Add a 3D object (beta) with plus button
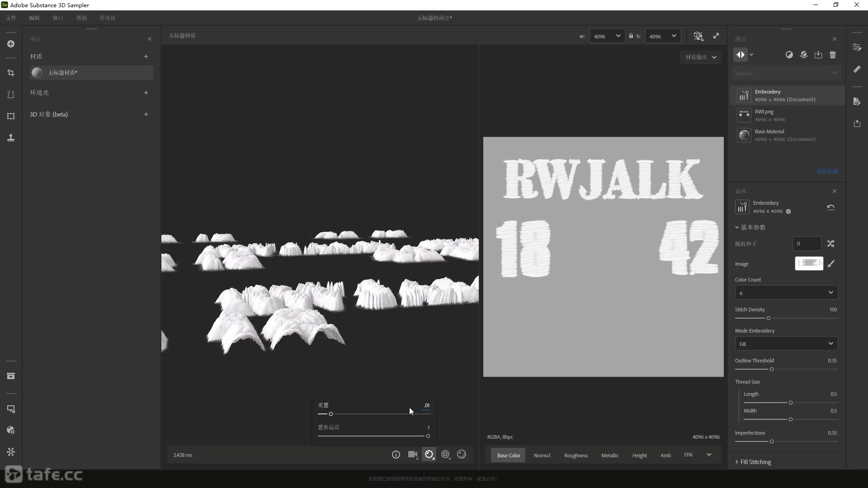Screen dimensions: 868x488 click(146, 114)
